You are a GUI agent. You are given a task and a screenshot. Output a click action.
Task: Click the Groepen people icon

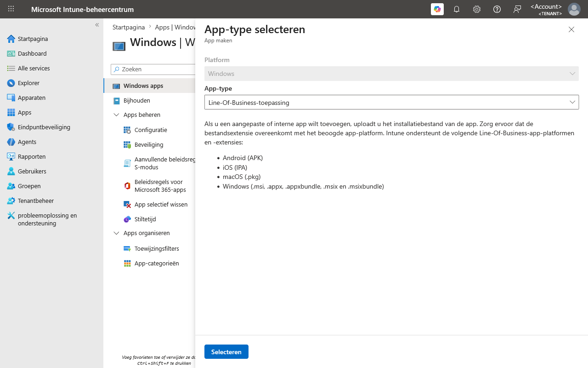pyautogui.click(x=11, y=186)
